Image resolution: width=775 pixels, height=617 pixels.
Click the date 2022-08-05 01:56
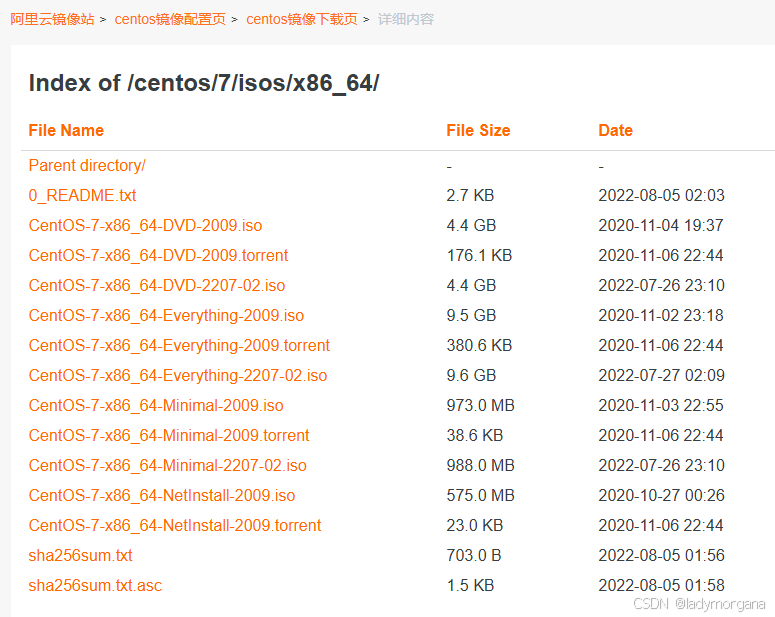tap(662, 555)
